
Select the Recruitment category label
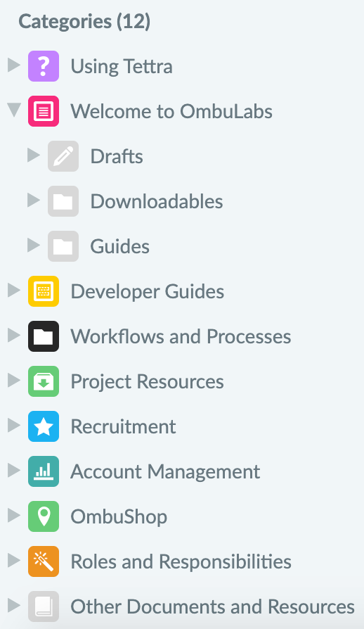pyautogui.click(x=124, y=426)
